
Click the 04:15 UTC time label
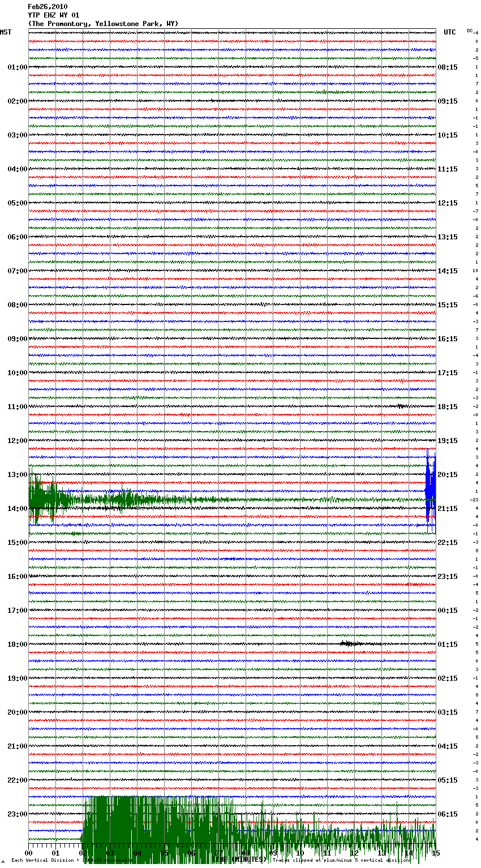pos(448,746)
